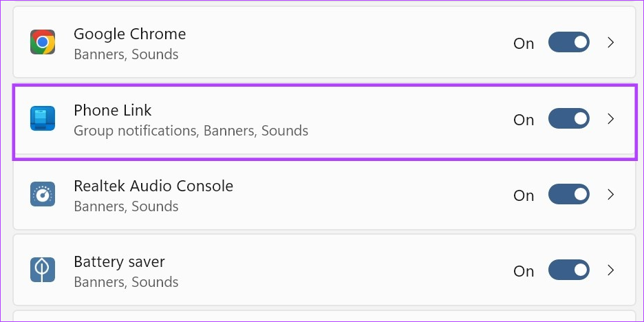Select the Phone Link title text

(x=113, y=110)
